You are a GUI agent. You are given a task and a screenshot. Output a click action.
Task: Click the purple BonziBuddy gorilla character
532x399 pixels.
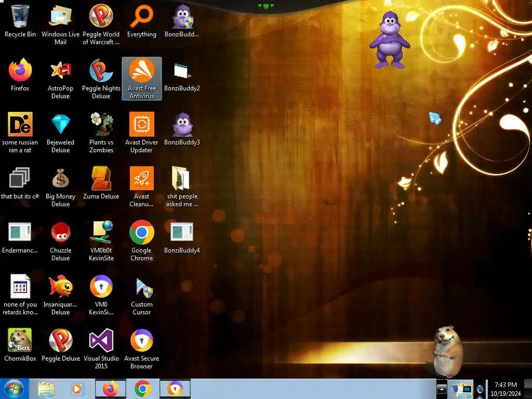[x=390, y=39]
